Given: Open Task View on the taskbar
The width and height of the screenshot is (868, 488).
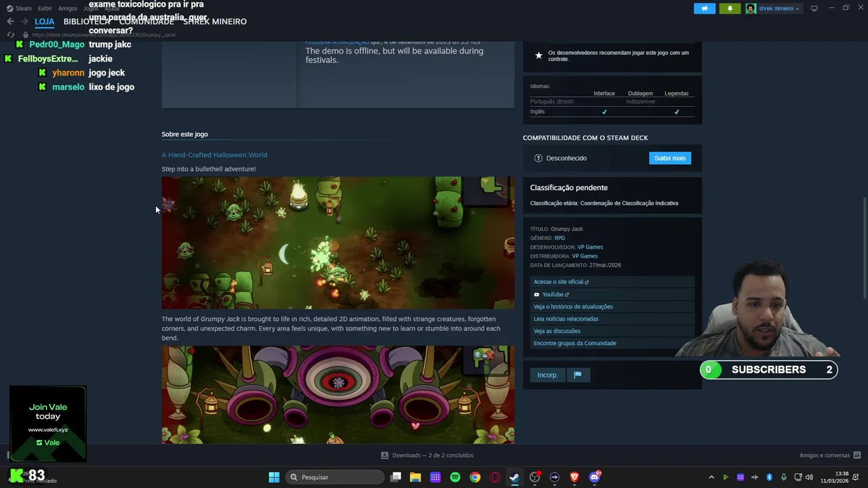Looking at the screenshot, I should coord(396,477).
